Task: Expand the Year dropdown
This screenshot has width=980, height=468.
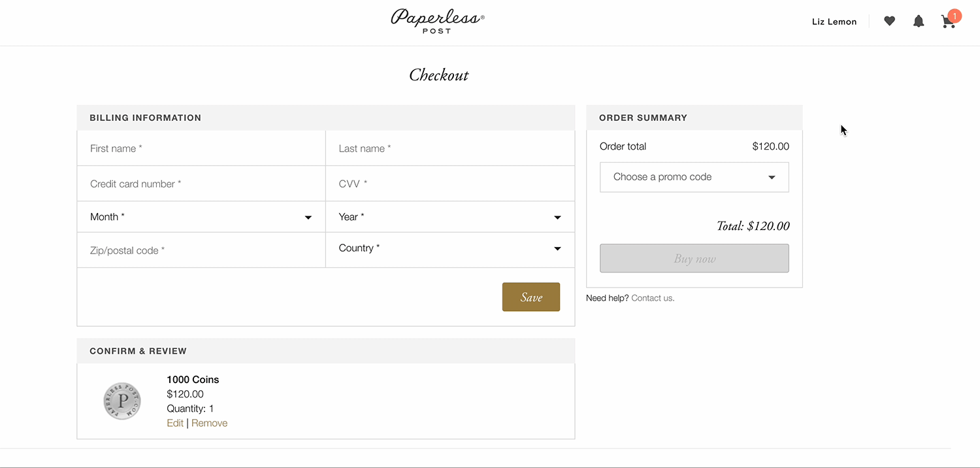Action: [x=450, y=216]
